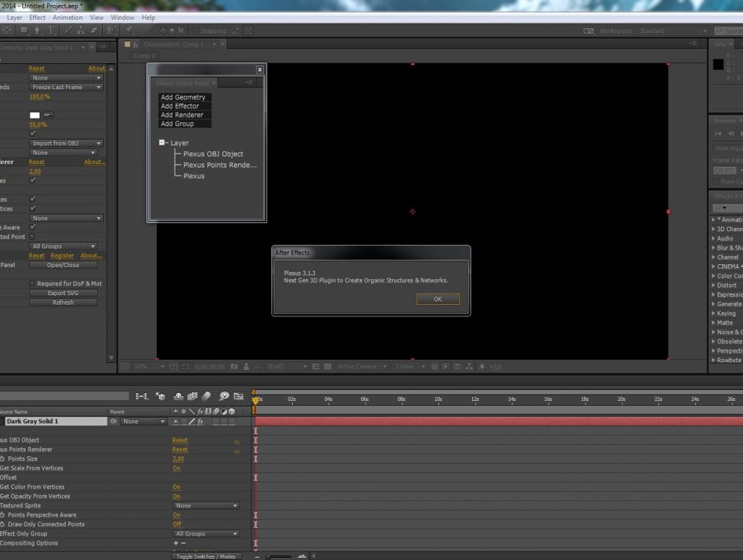This screenshot has height=560, width=743.
Task: Open the Animation menu
Action: coord(67,18)
